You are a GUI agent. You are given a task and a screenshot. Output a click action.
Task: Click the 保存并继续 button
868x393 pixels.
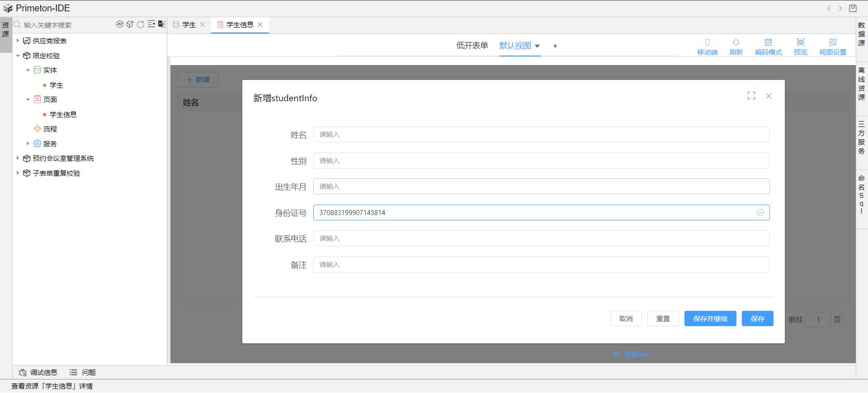tap(710, 319)
